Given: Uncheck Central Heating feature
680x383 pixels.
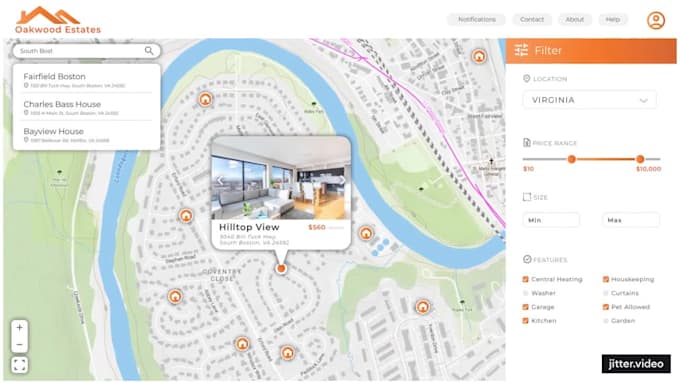Looking at the screenshot, I should click(526, 279).
